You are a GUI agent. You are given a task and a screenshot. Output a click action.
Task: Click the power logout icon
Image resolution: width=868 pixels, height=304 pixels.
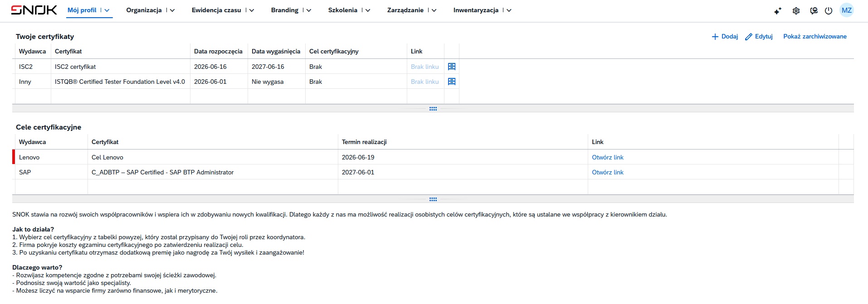[829, 11]
